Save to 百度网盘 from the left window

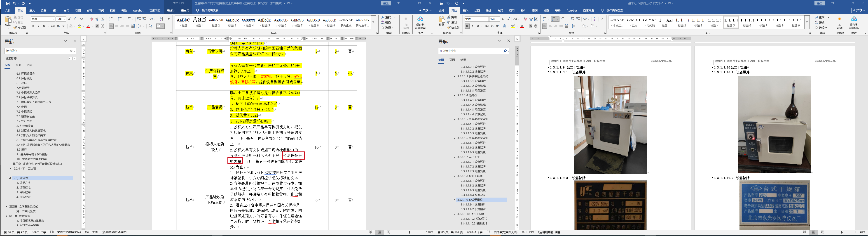420,23
